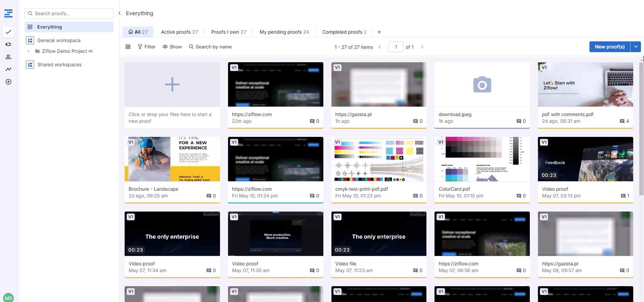Click the circled plus icon in sidebar
Screen dimensions: 644x302
8,82
